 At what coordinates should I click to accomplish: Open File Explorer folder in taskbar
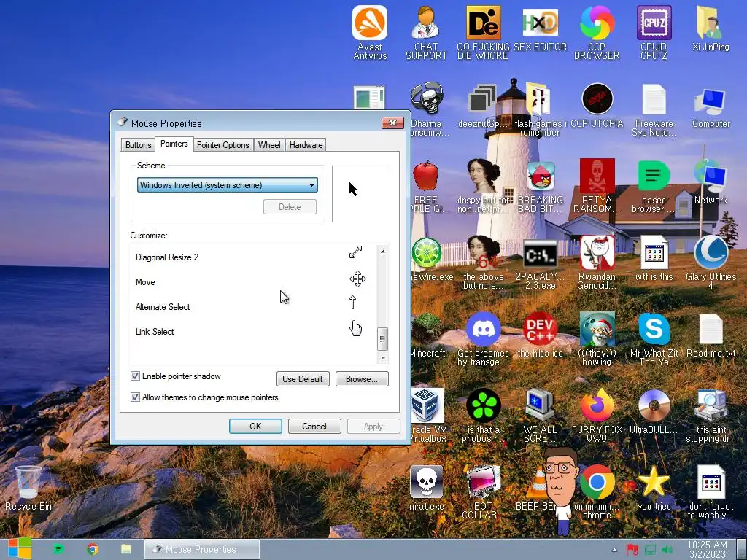pyautogui.click(x=126, y=550)
